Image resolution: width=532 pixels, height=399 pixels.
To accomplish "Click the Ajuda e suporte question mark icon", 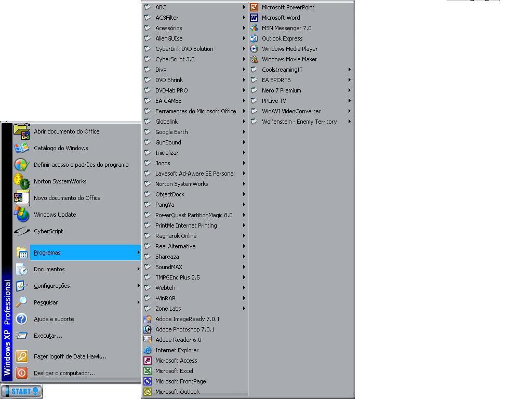I will (x=22, y=319).
